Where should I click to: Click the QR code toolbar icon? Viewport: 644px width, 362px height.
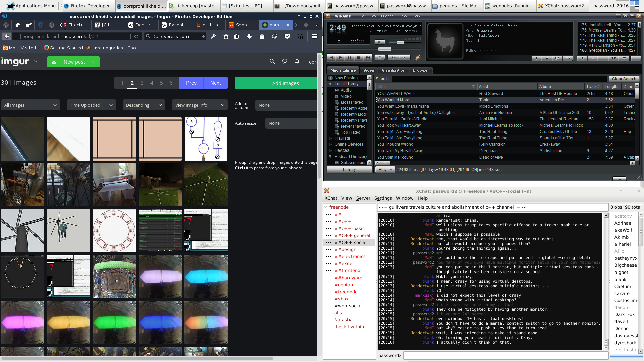point(300,36)
